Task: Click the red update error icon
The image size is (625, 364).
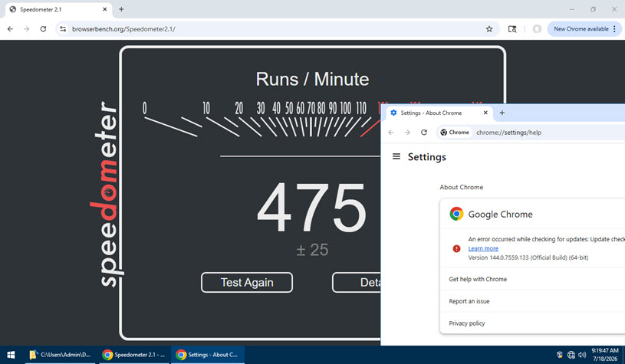Action: point(457,248)
